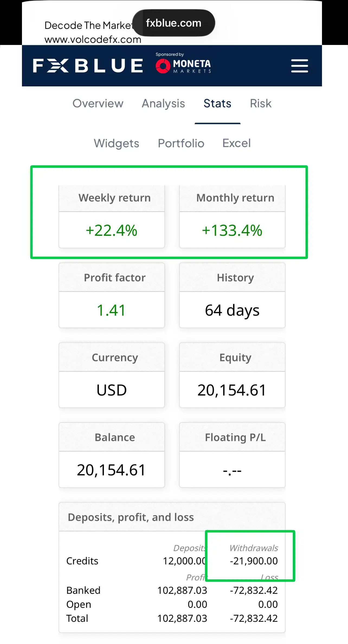Select the History 64 days card
The width and height of the screenshot is (348, 644).
(232, 295)
